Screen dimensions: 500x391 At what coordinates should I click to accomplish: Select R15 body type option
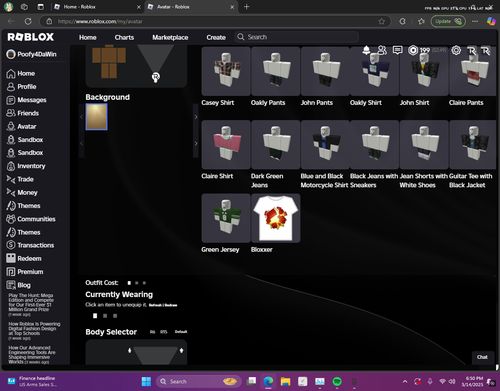163,332
